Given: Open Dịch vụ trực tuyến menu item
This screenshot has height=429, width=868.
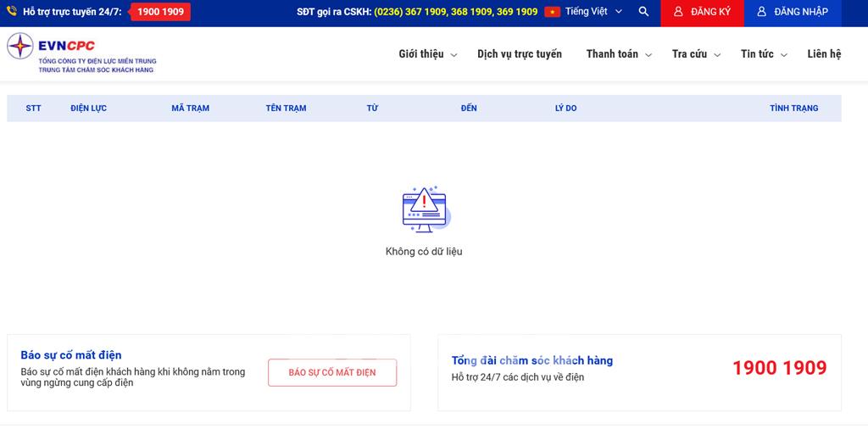Looking at the screenshot, I should coord(519,54).
